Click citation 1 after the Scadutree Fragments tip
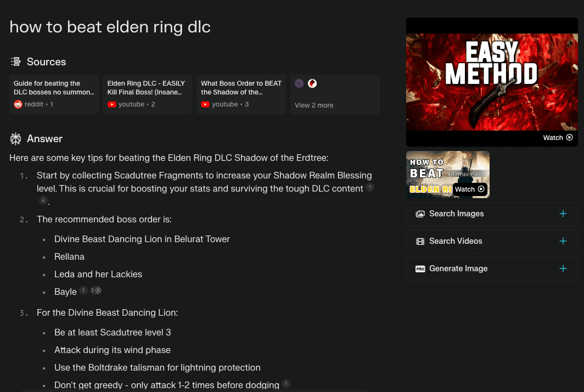584x392 pixels. (370, 187)
